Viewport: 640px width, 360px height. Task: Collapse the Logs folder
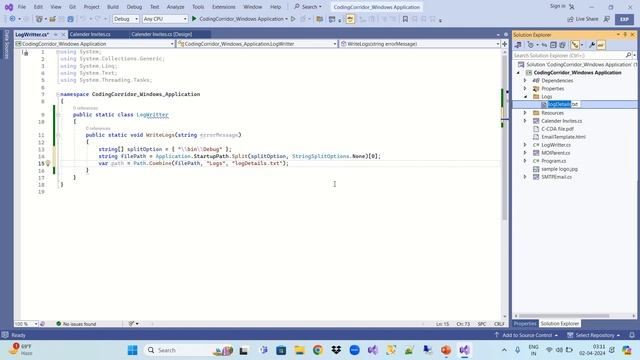(x=525, y=97)
